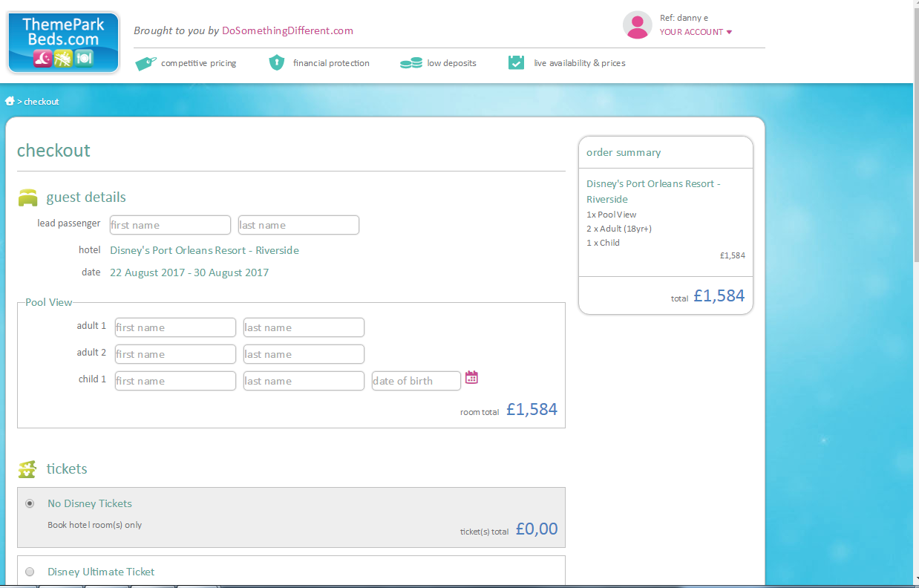Click the ticket(s) total £0,00 value
The image size is (919, 588).
(x=536, y=529)
